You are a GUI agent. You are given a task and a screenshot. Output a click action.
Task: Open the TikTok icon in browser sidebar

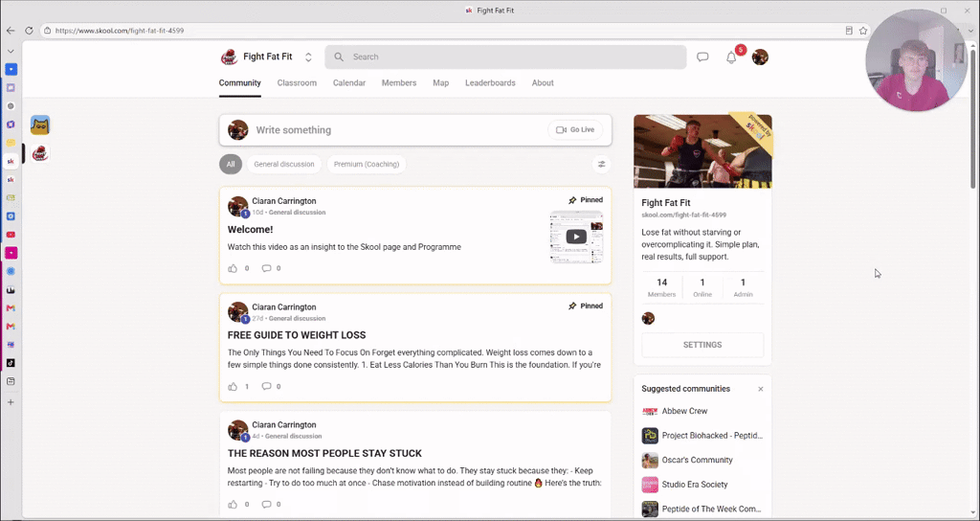pyautogui.click(x=11, y=363)
